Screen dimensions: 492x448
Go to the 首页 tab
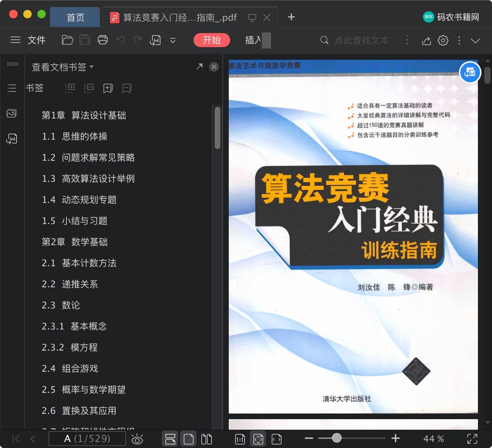pos(75,17)
